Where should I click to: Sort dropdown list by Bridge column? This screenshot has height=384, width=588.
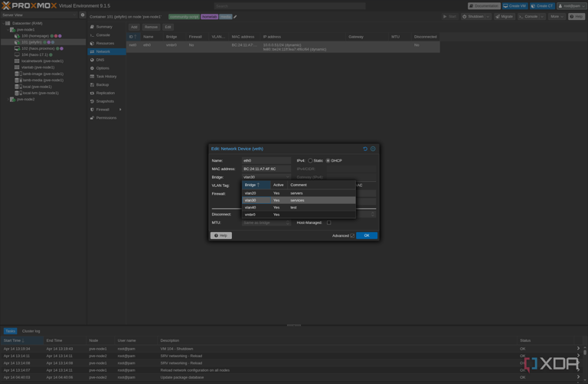[256, 185]
